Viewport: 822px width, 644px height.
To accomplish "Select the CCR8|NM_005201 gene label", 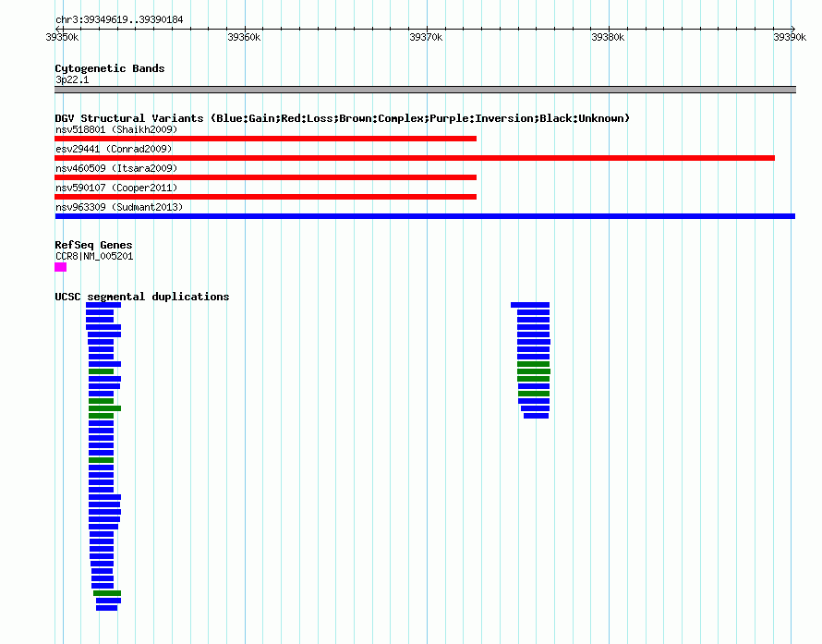I will [x=93, y=256].
